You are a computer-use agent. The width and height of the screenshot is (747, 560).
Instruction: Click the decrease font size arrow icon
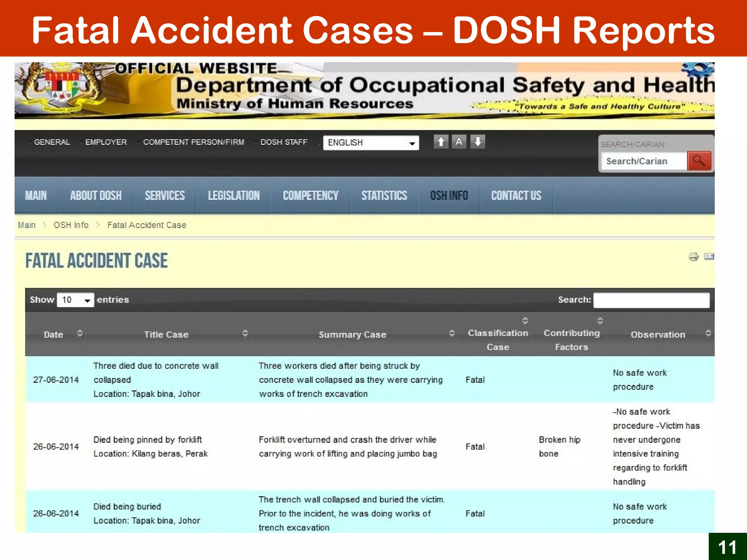(x=478, y=141)
